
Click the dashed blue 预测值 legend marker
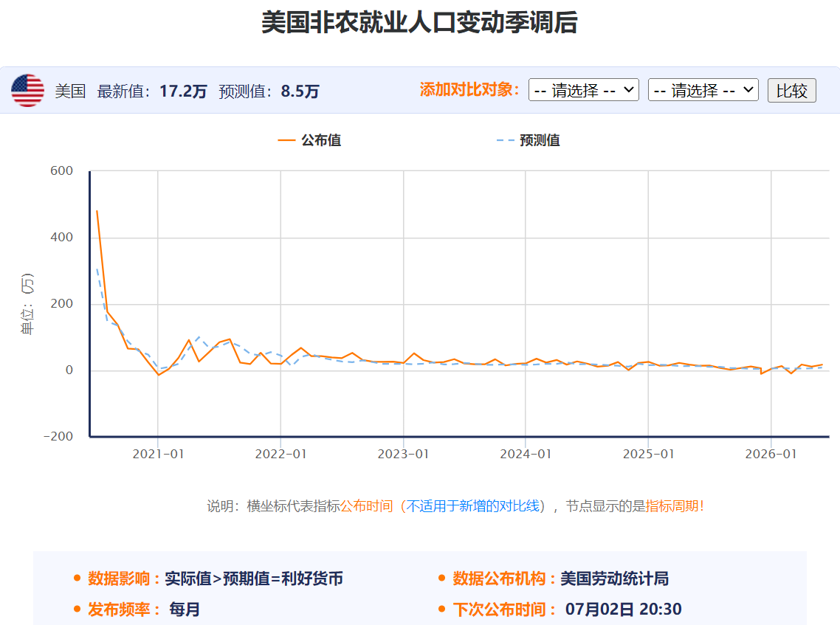pos(505,140)
